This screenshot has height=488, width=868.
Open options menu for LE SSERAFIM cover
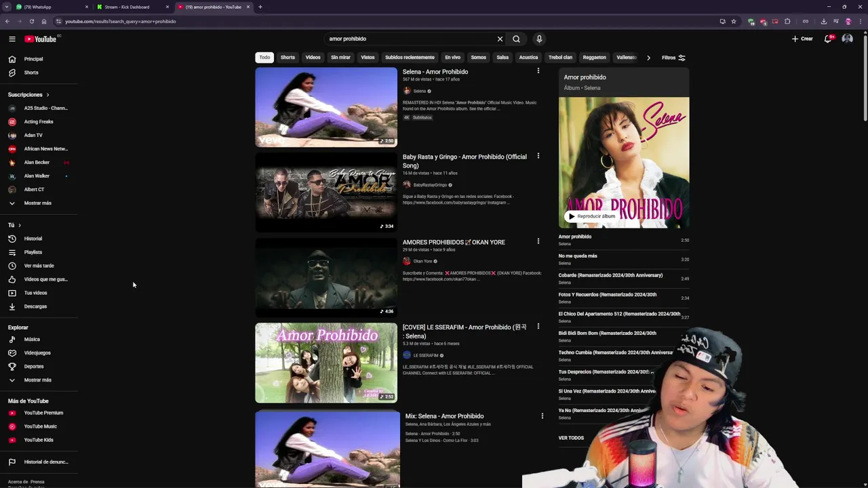538,326
